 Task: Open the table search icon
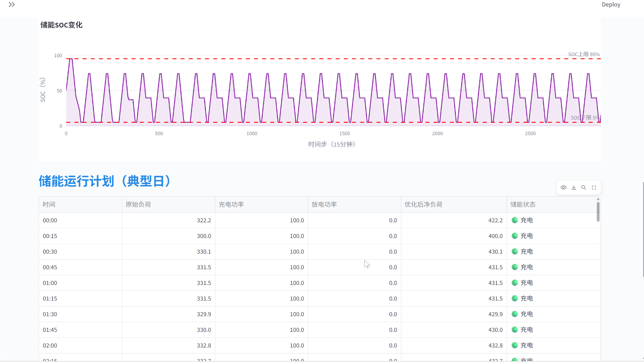584,188
